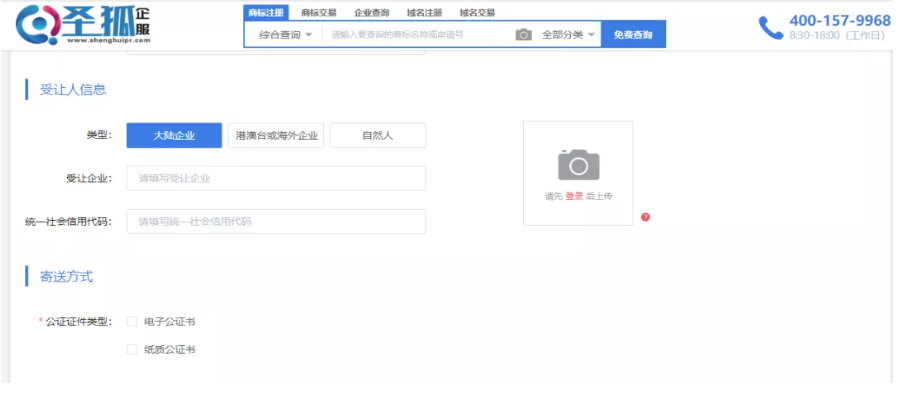Click the red 登录 link
Viewport: 898px width, 399px height.
pyautogui.click(x=574, y=196)
